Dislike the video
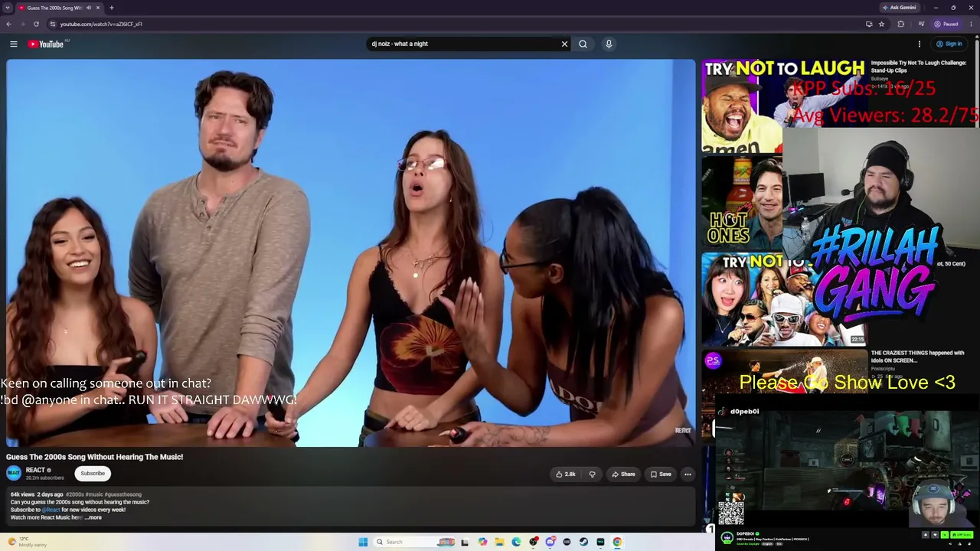Image resolution: width=980 pixels, height=551 pixels. 592,474
